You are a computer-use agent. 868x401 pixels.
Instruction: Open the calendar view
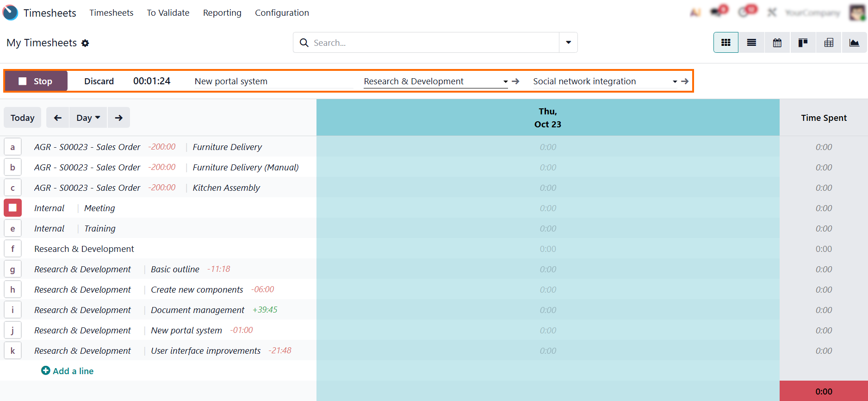[x=777, y=43]
